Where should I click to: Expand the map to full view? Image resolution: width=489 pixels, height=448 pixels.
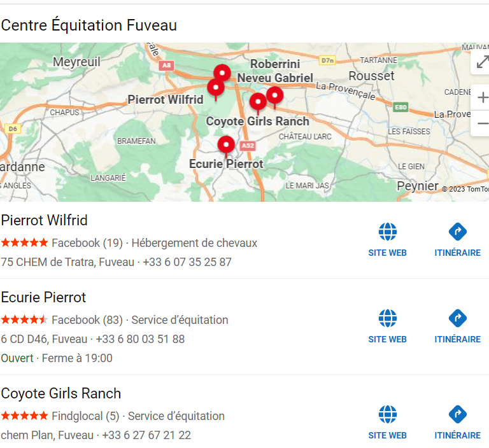coord(481,62)
